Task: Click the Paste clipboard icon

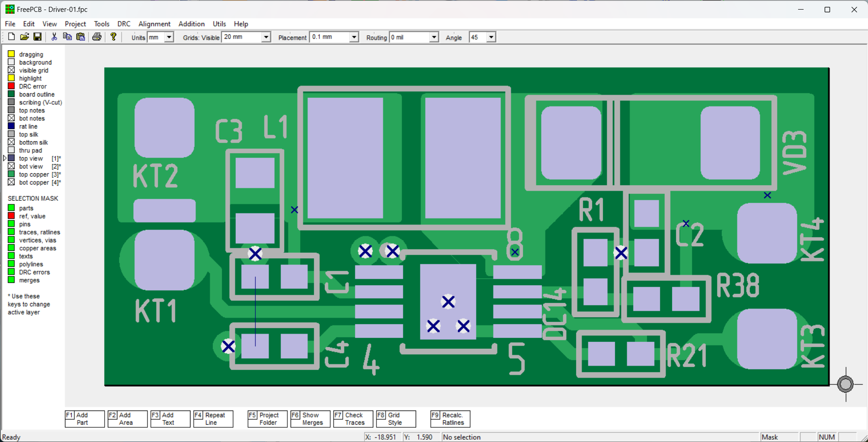Action: pyautogui.click(x=81, y=37)
